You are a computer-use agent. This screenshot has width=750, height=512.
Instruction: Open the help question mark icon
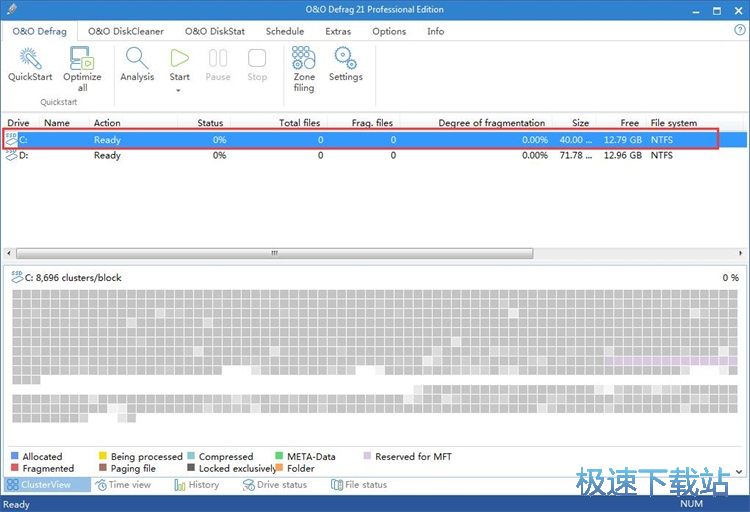[739, 30]
